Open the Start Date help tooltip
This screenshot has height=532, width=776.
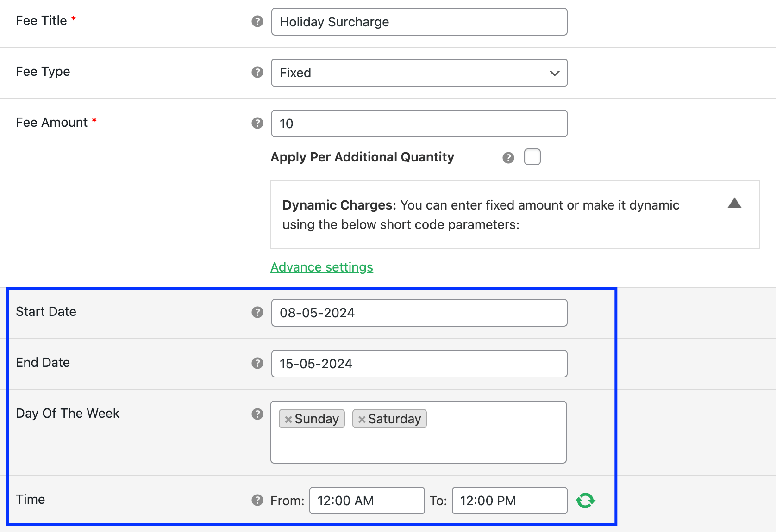tap(257, 312)
